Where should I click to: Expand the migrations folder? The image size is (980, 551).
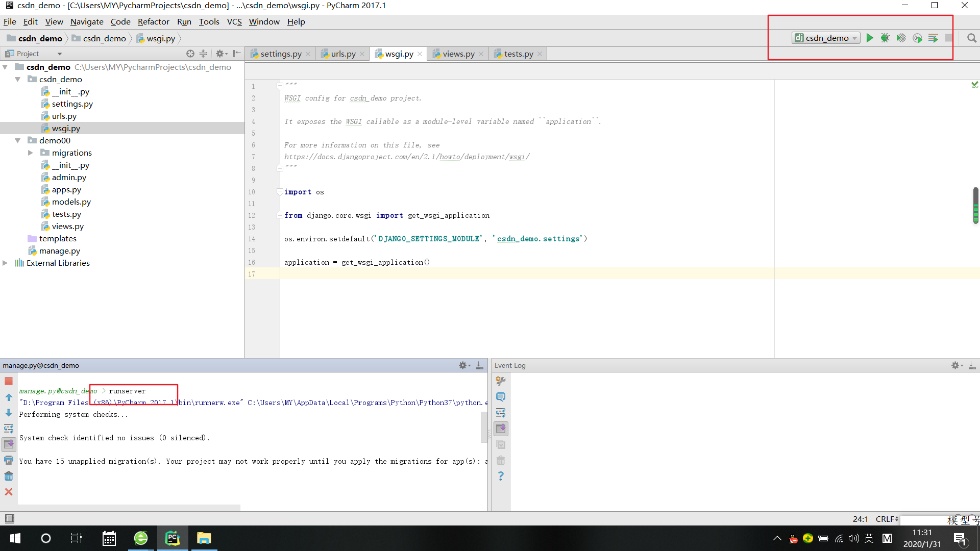pos(30,153)
